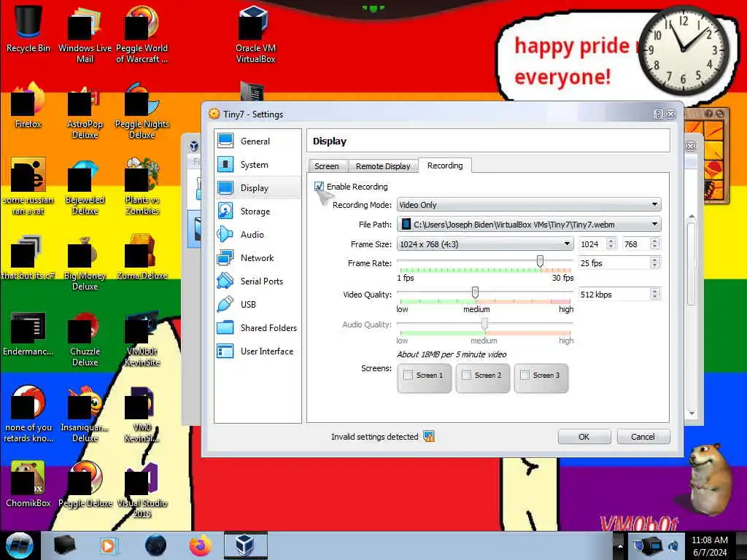
Task: Switch to Screen tab
Action: coord(327,166)
